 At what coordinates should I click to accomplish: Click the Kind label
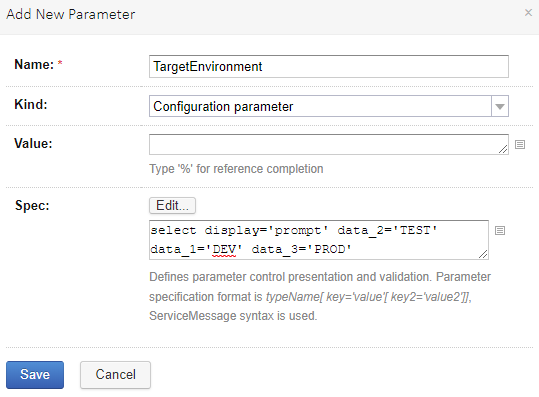31,104
